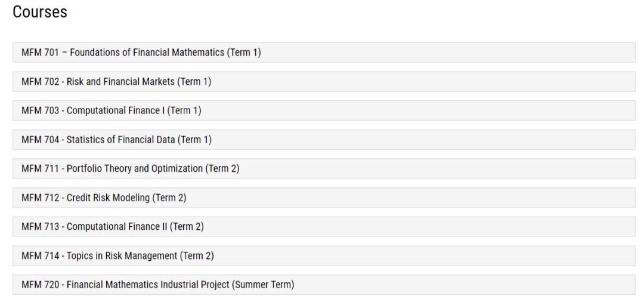Click "(Term 2)" in the Credit Risk Modeling row
This screenshot has width=644, height=302.
click(169, 198)
